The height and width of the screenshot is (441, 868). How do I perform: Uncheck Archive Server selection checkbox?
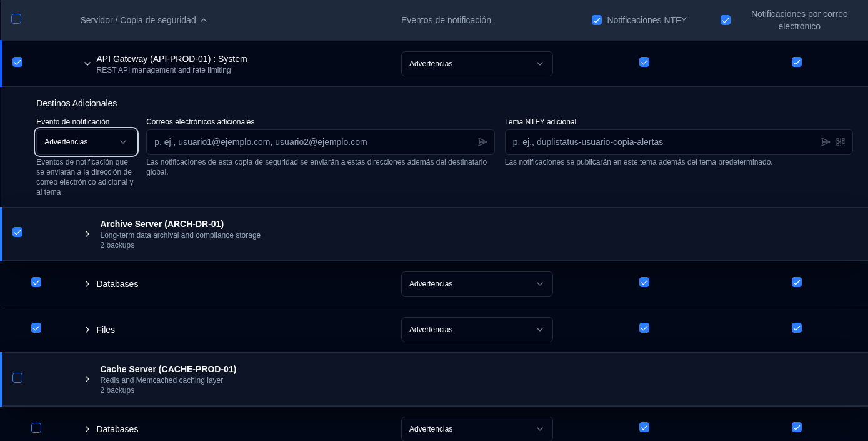pos(17,232)
